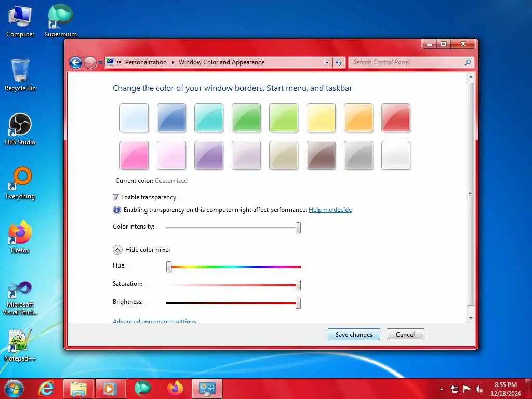Select the Everything desktop shortcut
This screenshot has height=399, width=532.
pyautogui.click(x=20, y=183)
